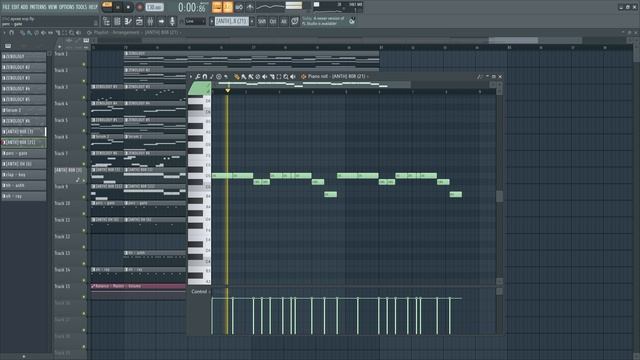This screenshot has height=360, width=640.
Task: Mute Track 1 with its green dot
Action: (84, 64)
